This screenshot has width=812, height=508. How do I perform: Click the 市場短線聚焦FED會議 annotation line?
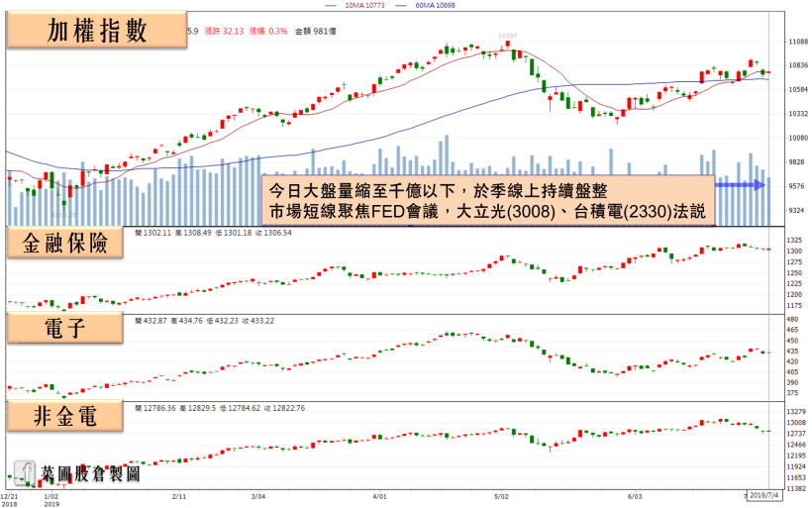click(487, 211)
